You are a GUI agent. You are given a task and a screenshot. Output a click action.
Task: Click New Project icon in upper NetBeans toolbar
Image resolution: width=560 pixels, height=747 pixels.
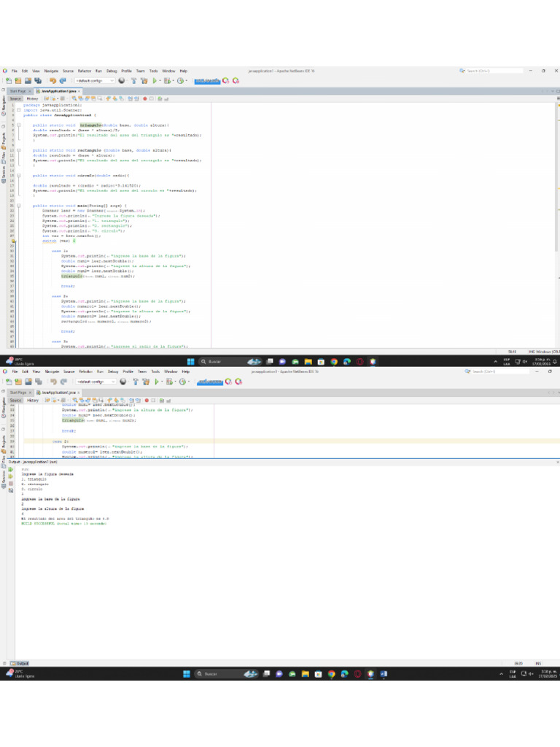click(x=17, y=81)
